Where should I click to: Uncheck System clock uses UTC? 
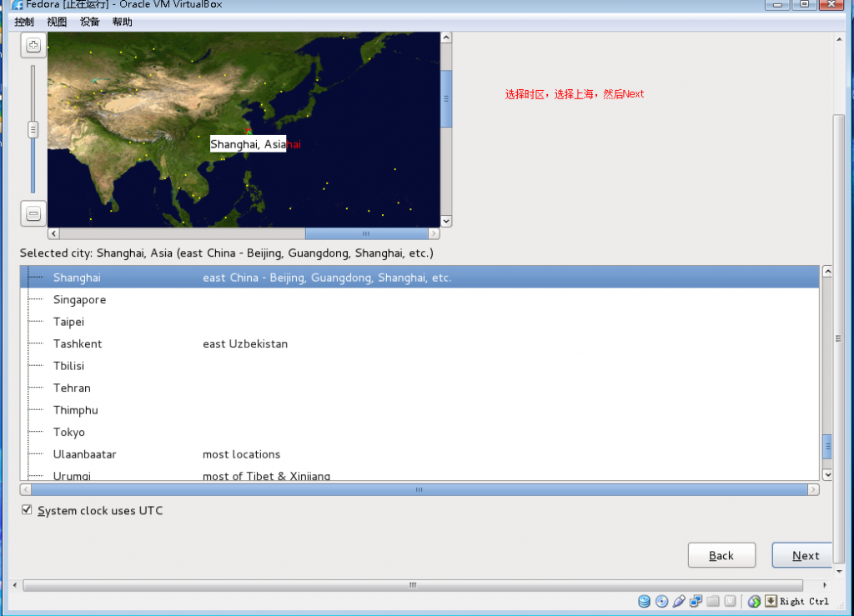(27, 509)
